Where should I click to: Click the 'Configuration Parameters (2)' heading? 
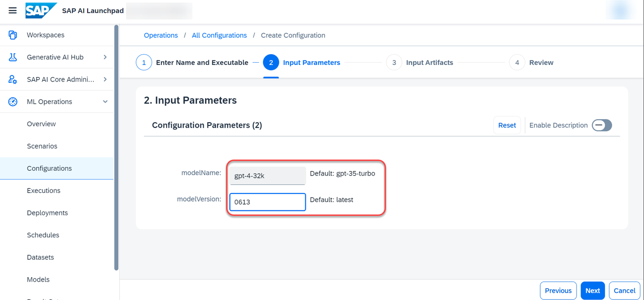tap(207, 125)
